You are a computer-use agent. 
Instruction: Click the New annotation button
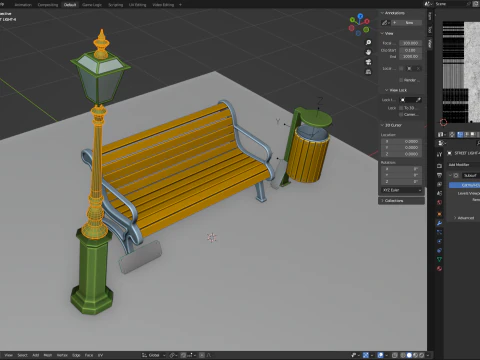[x=407, y=23]
